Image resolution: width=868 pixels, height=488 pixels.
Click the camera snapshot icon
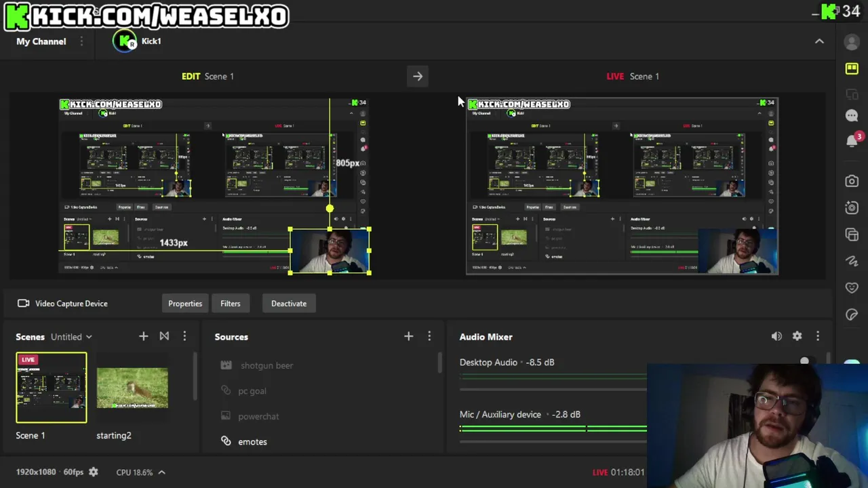point(852,181)
